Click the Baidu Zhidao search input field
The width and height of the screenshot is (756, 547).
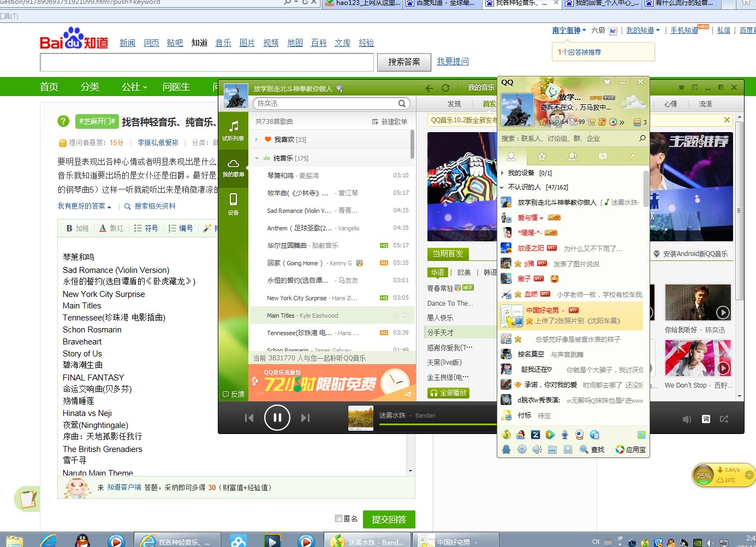pos(207,62)
